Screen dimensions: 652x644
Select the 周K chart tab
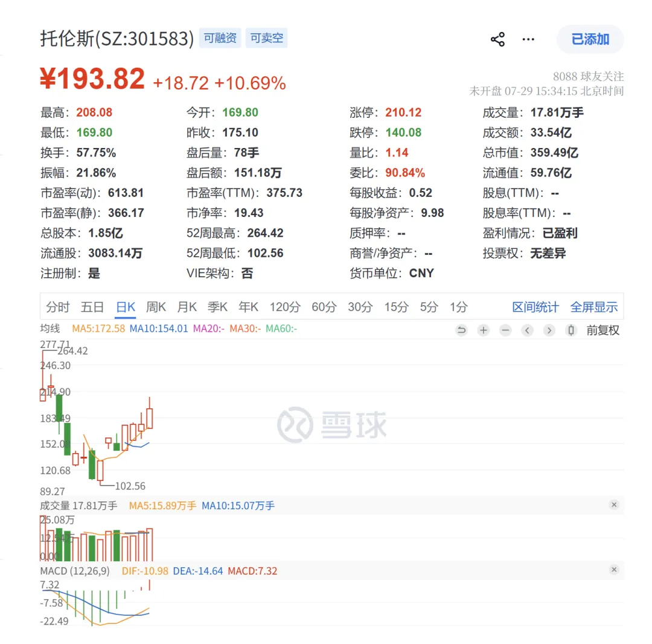click(x=156, y=307)
